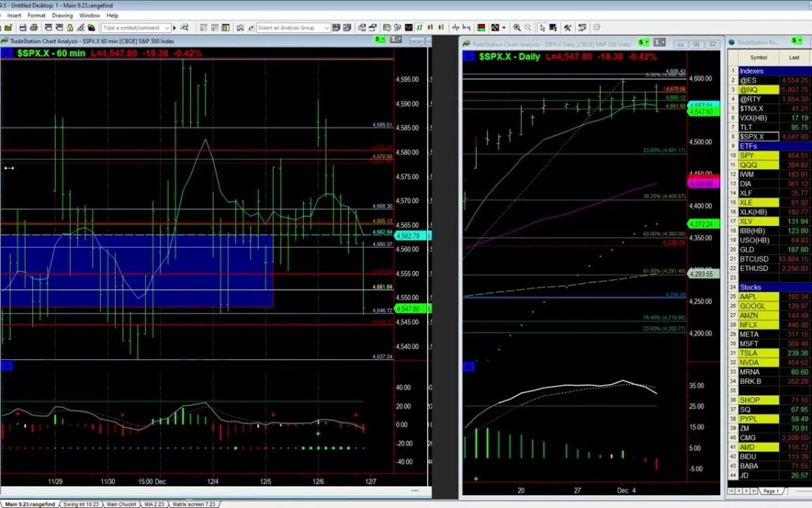This screenshot has width=812, height=508.
Task: Click the save workspace icon
Action: (23, 28)
